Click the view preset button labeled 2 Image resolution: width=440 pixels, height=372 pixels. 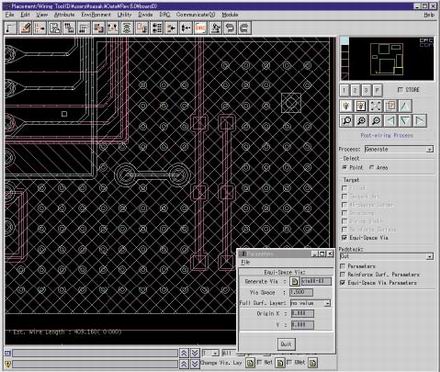click(x=355, y=90)
